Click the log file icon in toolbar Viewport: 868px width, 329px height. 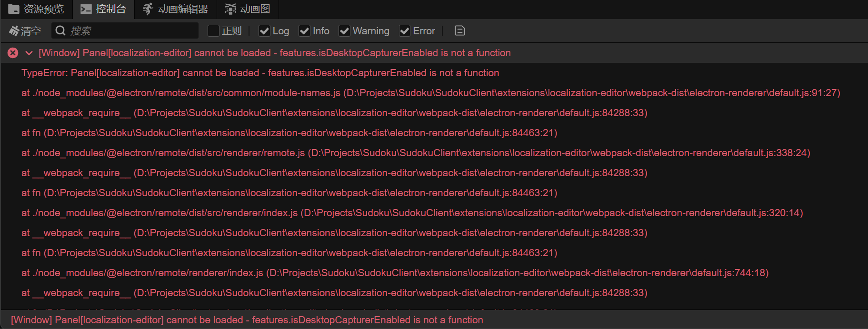[x=459, y=31]
